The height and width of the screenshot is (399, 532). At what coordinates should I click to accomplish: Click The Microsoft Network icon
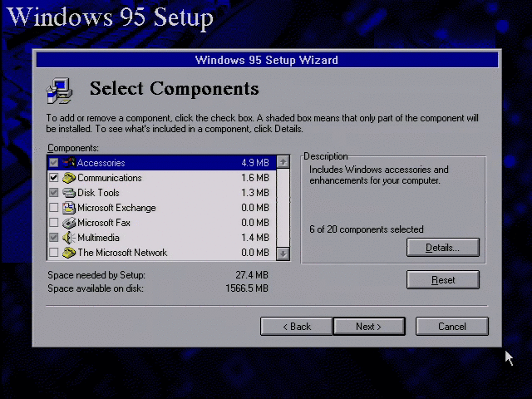69,253
